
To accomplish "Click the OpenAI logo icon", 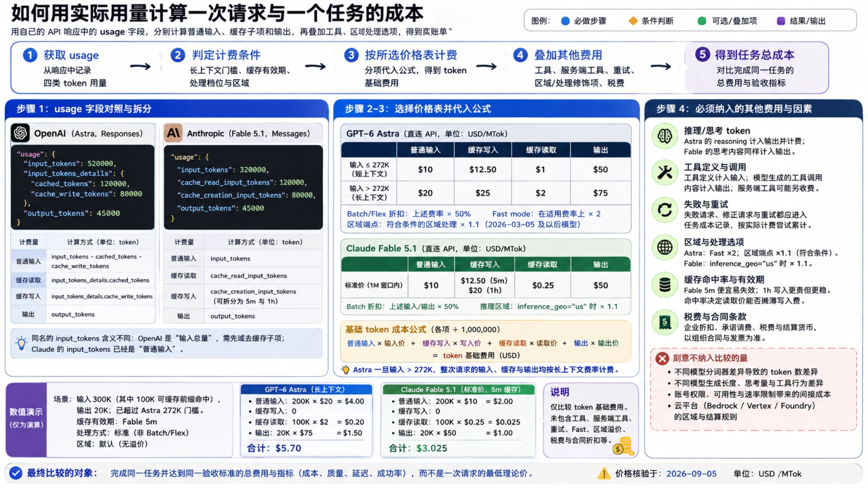I will (20, 133).
